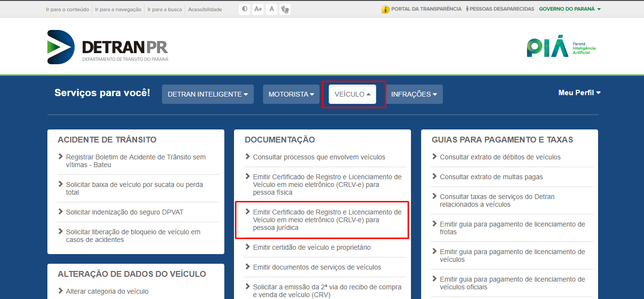Click the DETRAN PR logo
The image size is (644, 299).
pyautogui.click(x=108, y=47)
